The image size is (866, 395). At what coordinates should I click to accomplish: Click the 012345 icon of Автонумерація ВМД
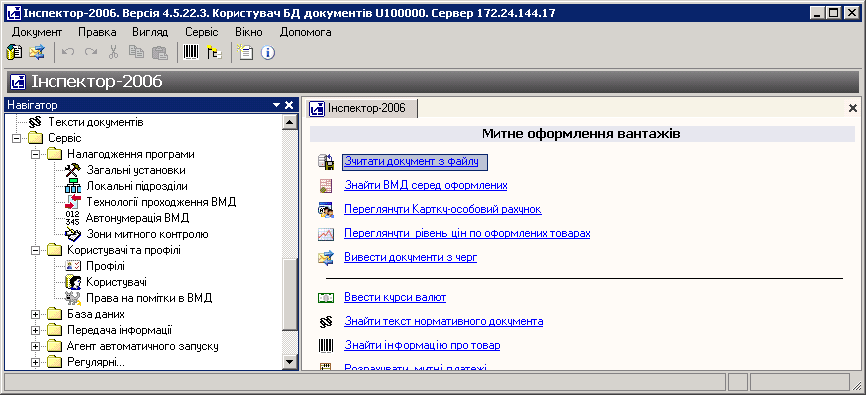pyautogui.click(x=72, y=218)
